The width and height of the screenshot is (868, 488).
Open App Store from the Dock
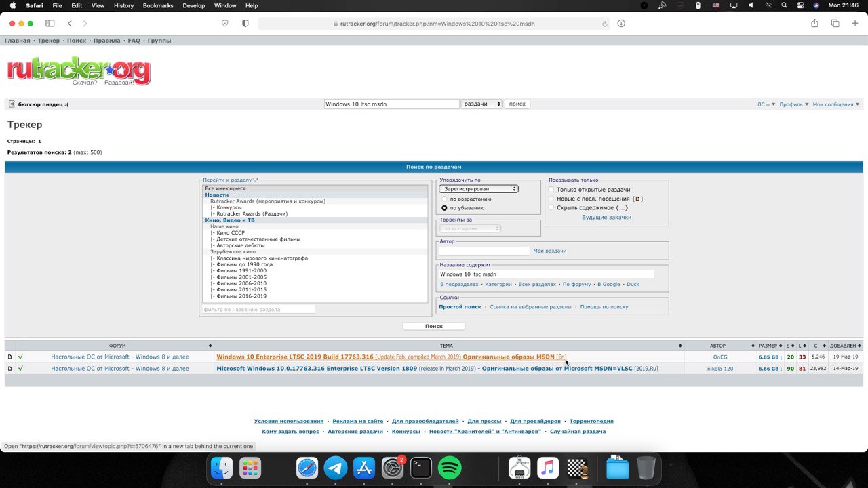coord(364,468)
